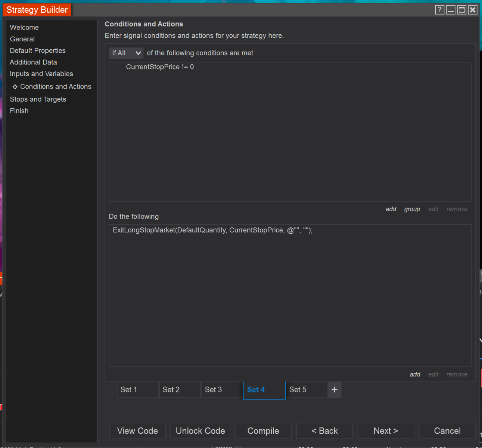Viewport: 482px width, 448px height.
Task: Open the Set 5 tab
Action: 307,390
